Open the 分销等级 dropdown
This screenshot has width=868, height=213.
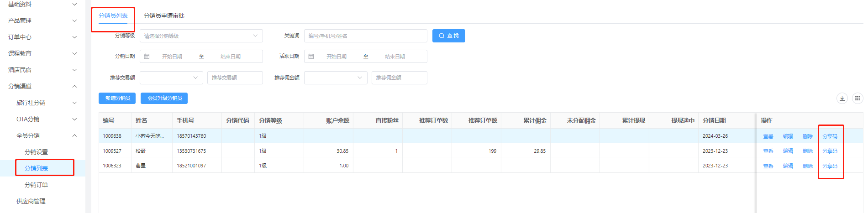pyautogui.click(x=201, y=36)
